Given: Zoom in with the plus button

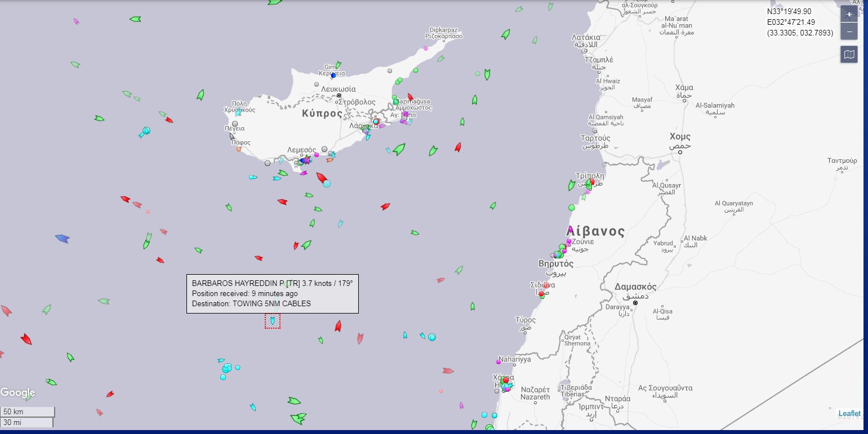Looking at the screenshot, I should pos(849,14).
